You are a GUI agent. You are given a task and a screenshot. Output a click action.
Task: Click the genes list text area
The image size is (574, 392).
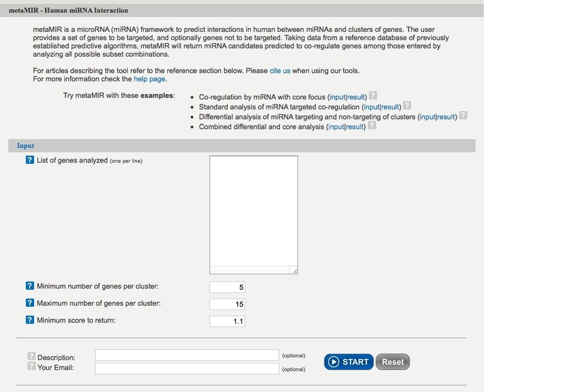tap(254, 215)
